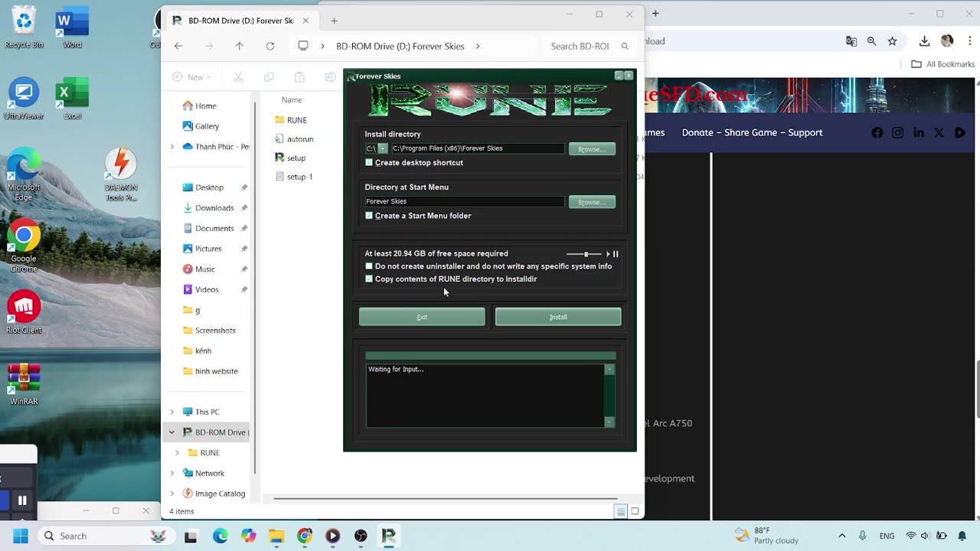This screenshot has height=551, width=980.
Task: Pause the installer music
Action: coord(616,254)
